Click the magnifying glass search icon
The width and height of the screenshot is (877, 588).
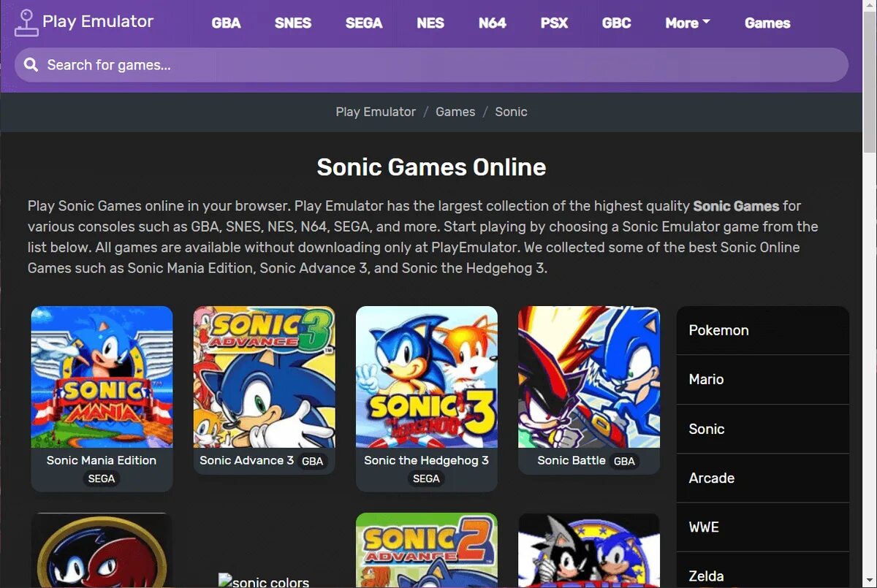(x=31, y=65)
